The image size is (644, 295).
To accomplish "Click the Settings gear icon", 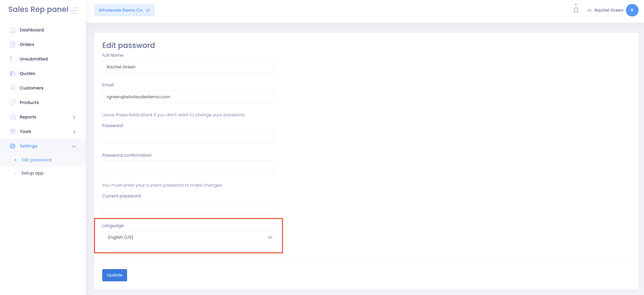I will click(13, 146).
